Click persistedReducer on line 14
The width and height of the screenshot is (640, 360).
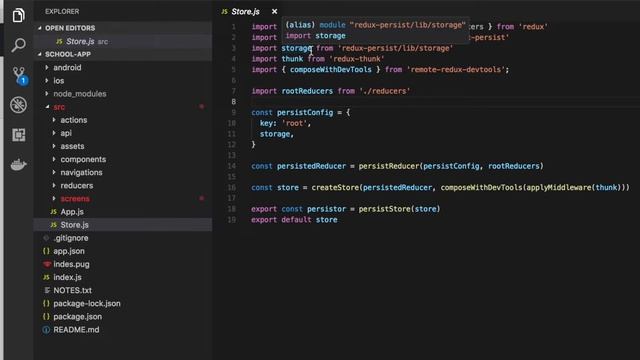tap(311, 166)
